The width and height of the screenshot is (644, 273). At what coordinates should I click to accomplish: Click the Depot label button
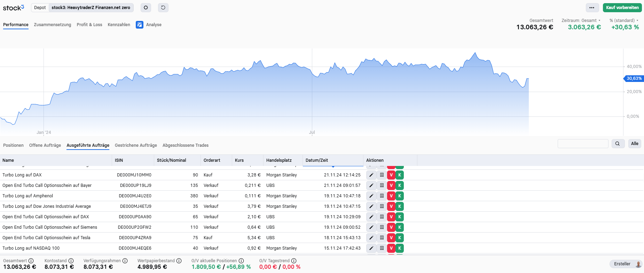tap(40, 8)
